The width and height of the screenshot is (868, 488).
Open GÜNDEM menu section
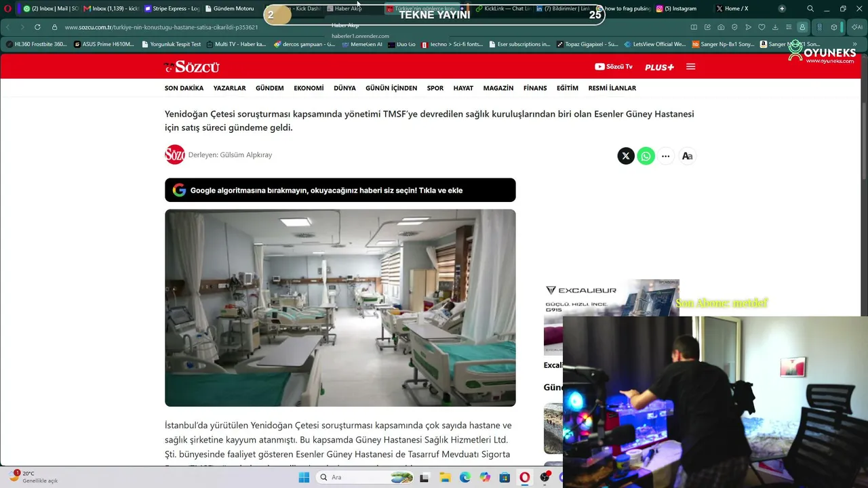point(270,88)
